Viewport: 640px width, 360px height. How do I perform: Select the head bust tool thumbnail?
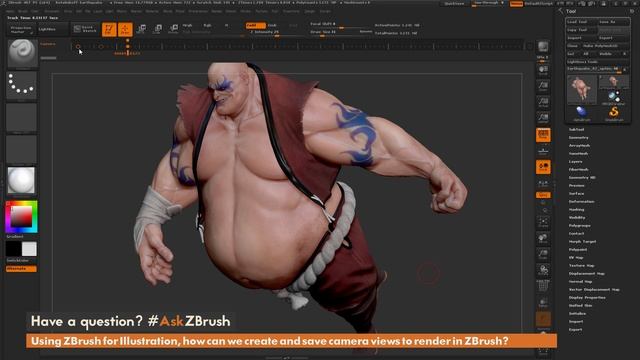(x=613, y=82)
